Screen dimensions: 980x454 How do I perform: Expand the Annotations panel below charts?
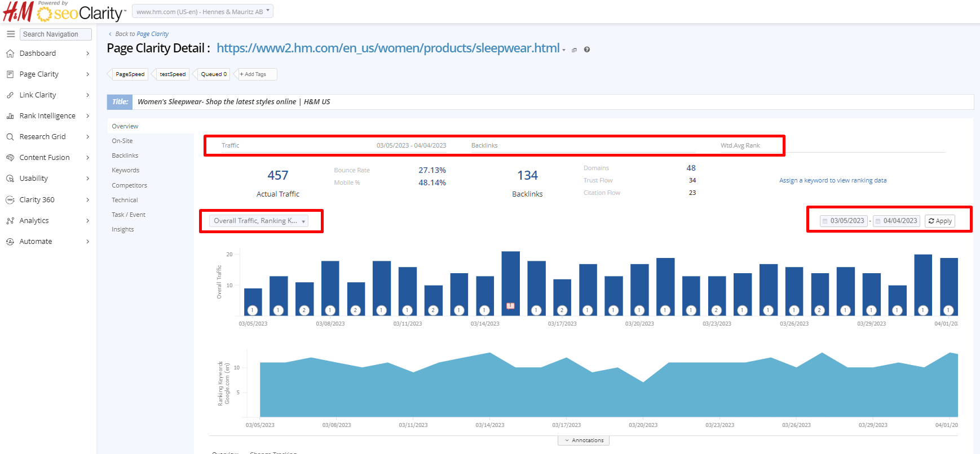tap(584, 440)
